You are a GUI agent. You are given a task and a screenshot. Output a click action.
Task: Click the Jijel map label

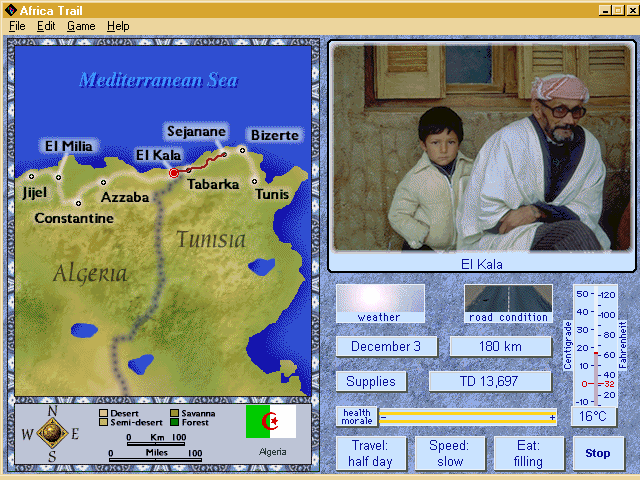point(35,193)
